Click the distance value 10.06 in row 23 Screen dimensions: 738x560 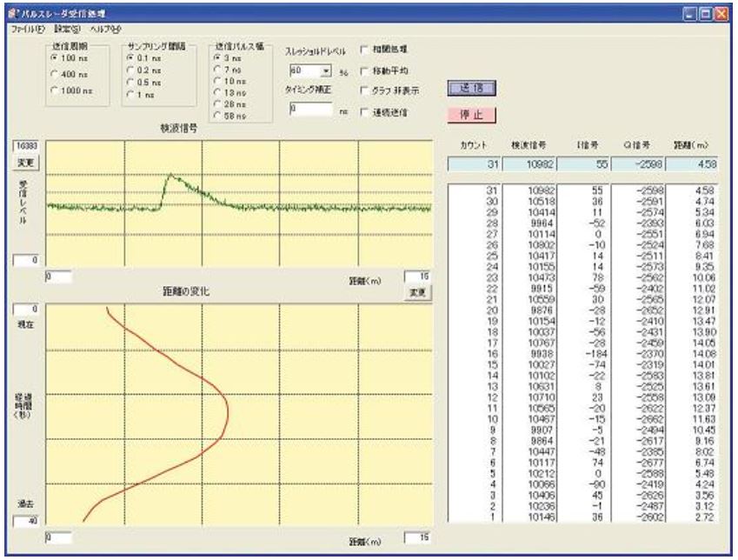pyautogui.click(x=704, y=277)
